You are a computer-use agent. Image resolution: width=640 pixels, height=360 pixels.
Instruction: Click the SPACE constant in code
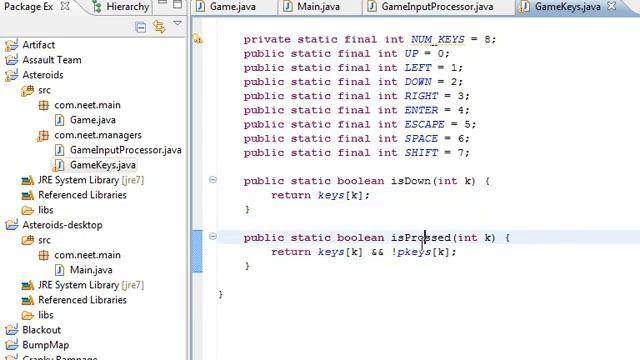(421, 138)
